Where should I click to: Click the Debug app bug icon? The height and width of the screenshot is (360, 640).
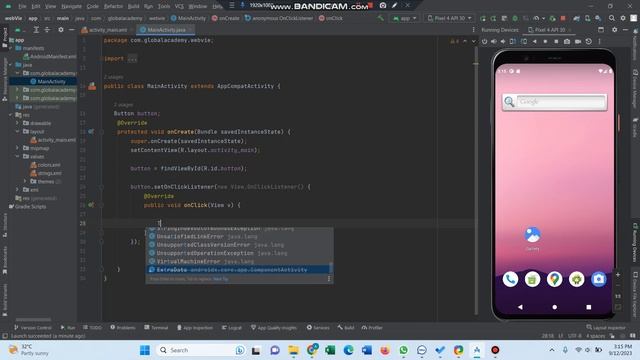click(515, 18)
